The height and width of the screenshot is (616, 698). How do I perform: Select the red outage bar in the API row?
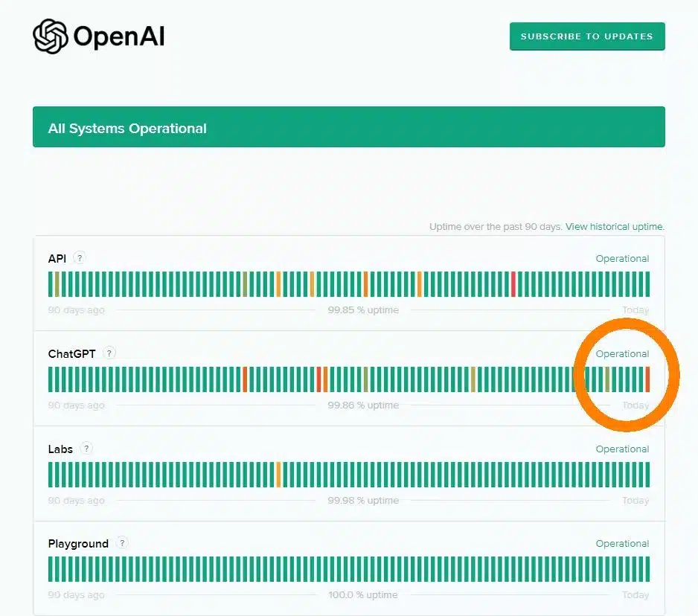coord(513,284)
